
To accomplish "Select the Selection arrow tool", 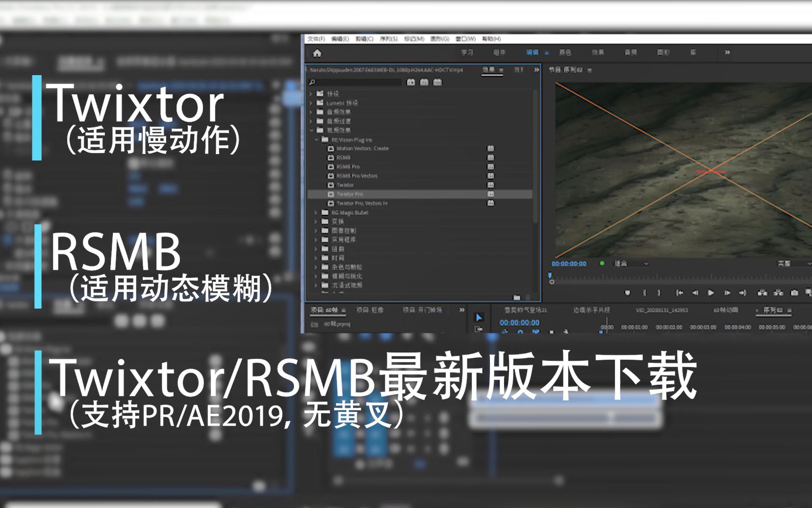I will tap(479, 318).
